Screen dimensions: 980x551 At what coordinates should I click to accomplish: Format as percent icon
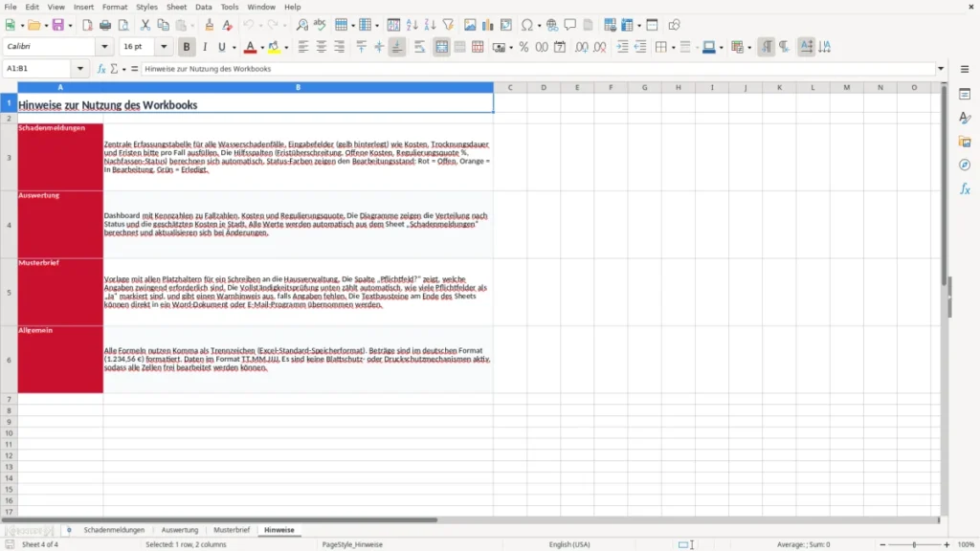pos(523,47)
